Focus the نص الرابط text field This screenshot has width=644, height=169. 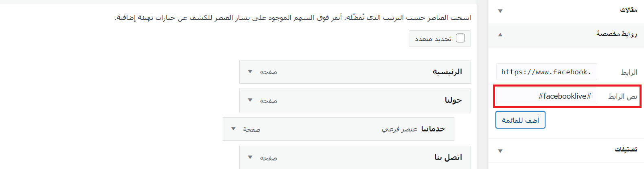546,96
